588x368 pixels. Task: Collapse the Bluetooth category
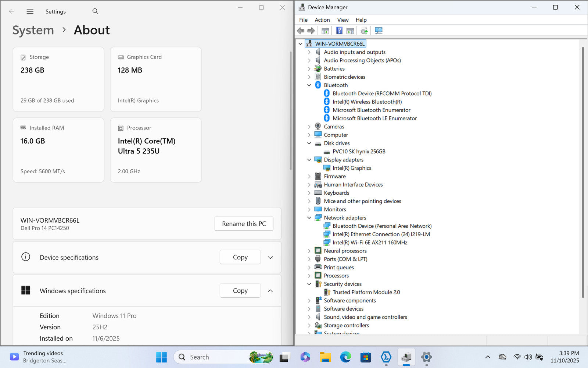point(309,85)
